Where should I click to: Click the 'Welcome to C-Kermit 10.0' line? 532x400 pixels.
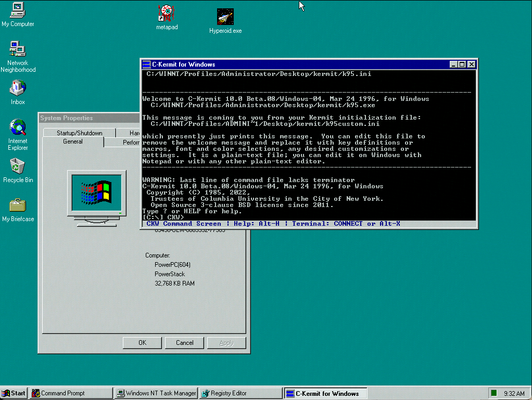pos(286,99)
